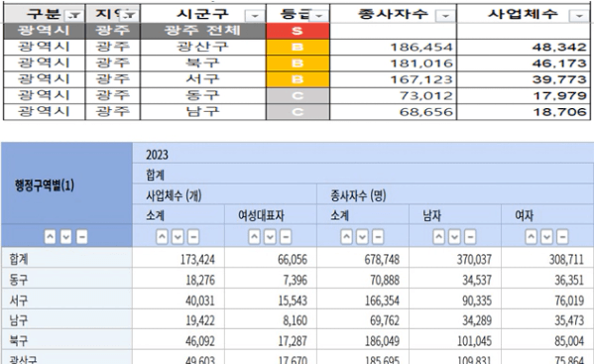Click the 181,016 cell

pos(394,63)
